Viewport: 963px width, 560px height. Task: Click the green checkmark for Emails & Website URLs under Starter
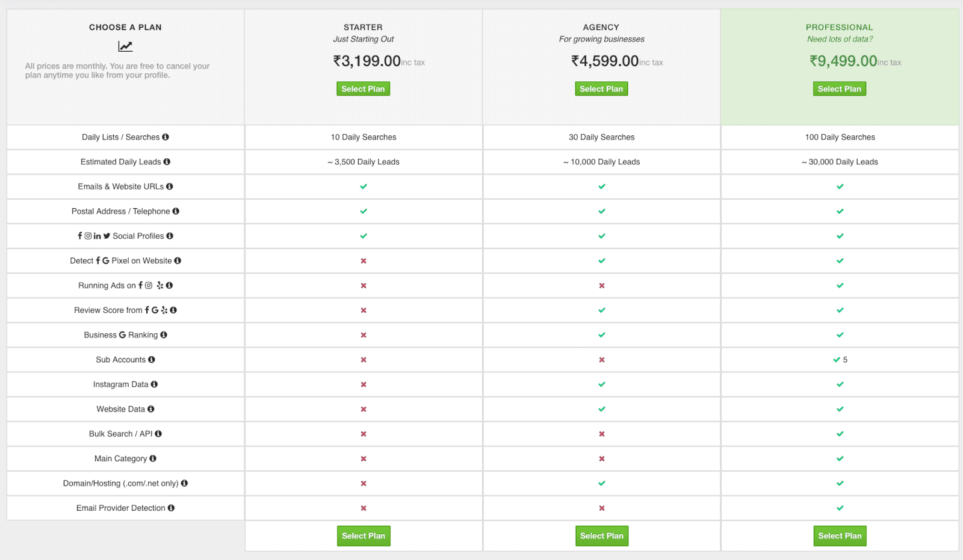point(363,186)
